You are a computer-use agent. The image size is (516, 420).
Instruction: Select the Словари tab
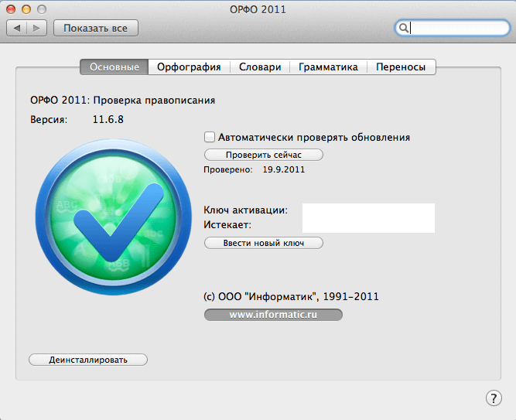coord(260,67)
